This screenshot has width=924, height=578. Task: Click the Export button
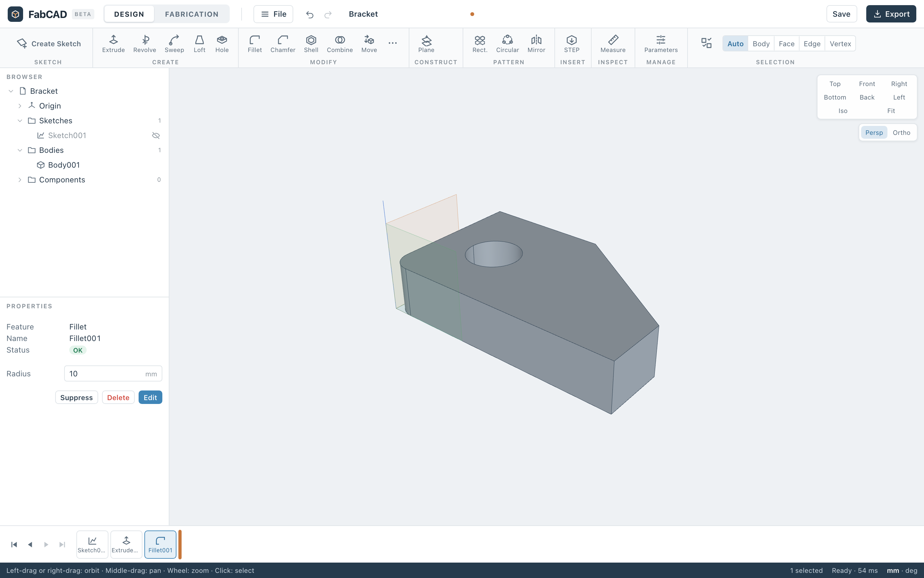891,14
